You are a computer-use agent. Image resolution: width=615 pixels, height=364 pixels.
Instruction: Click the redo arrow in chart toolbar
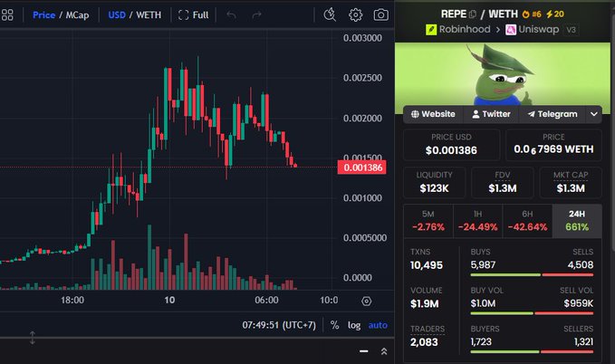pos(257,14)
